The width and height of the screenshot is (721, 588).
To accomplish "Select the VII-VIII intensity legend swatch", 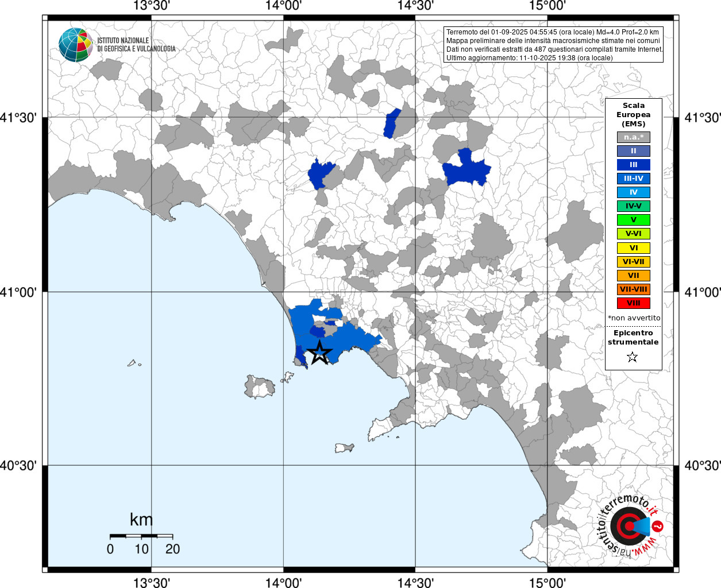I will click(634, 289).
